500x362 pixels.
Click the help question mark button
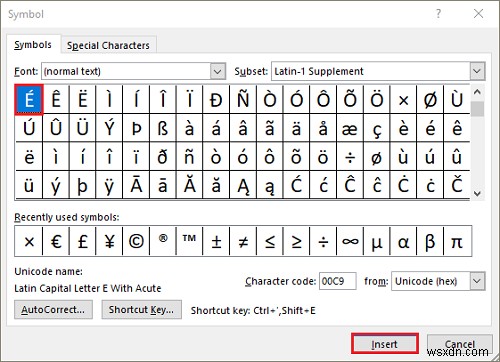438,14
